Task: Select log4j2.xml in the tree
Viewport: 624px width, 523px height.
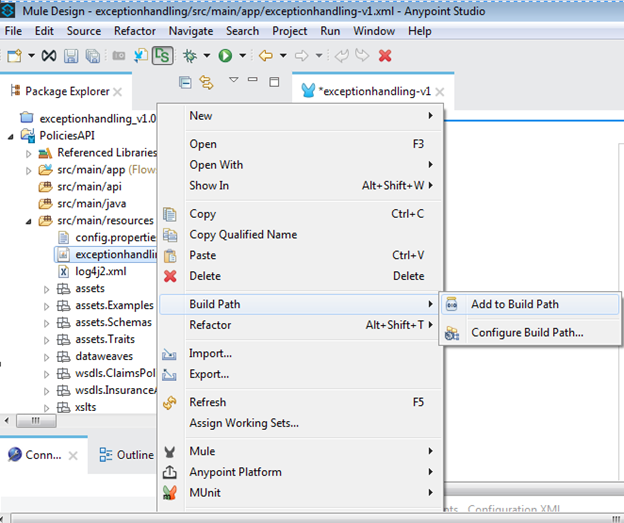Action: pyautogui.click(x=100, y=271)
